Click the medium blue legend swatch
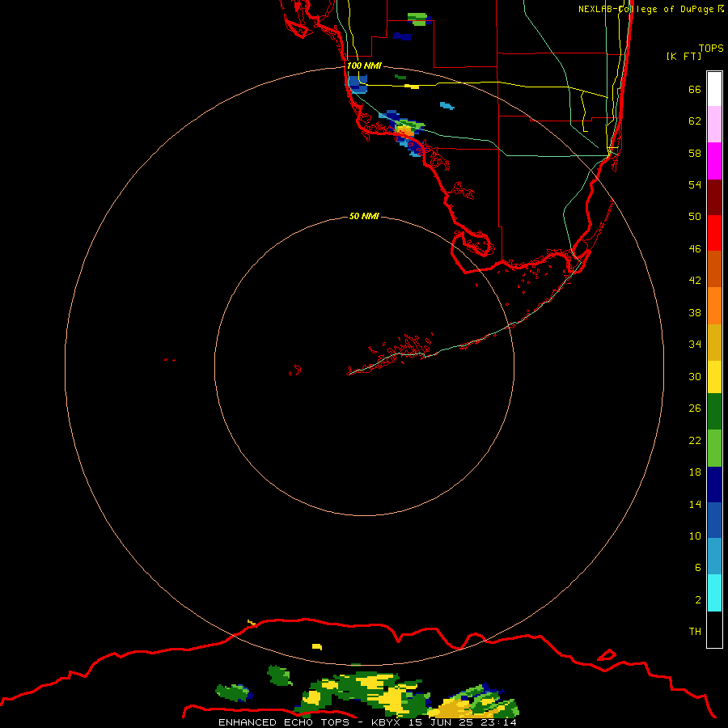728x728 pixels. click(x=714, y=520)
